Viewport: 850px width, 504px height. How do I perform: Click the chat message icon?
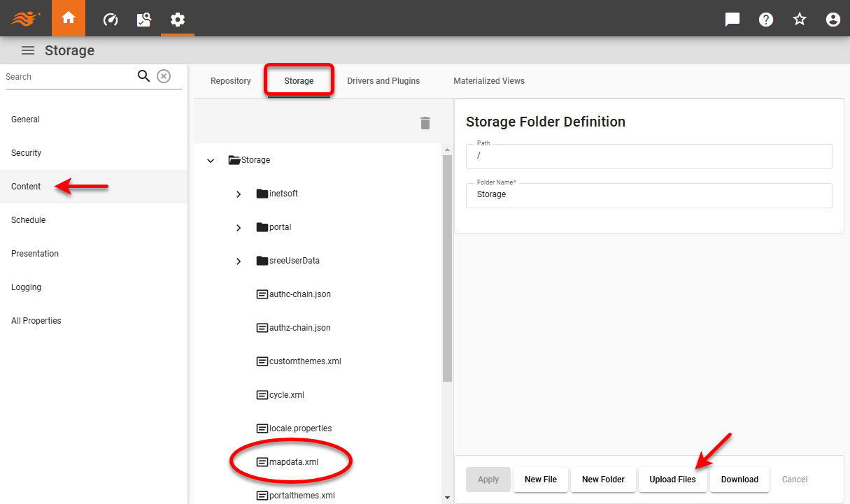pyautogui.click(x=732, y=19)
